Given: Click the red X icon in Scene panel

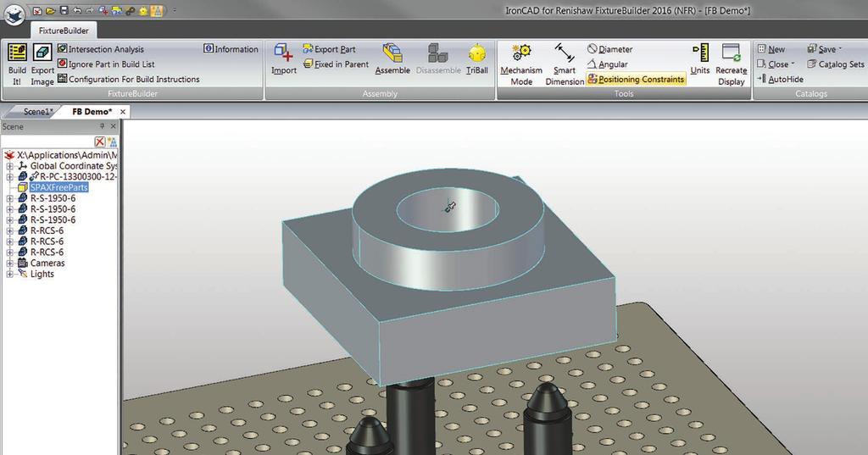Looking at the screenshot, I should tap(100, 142).
